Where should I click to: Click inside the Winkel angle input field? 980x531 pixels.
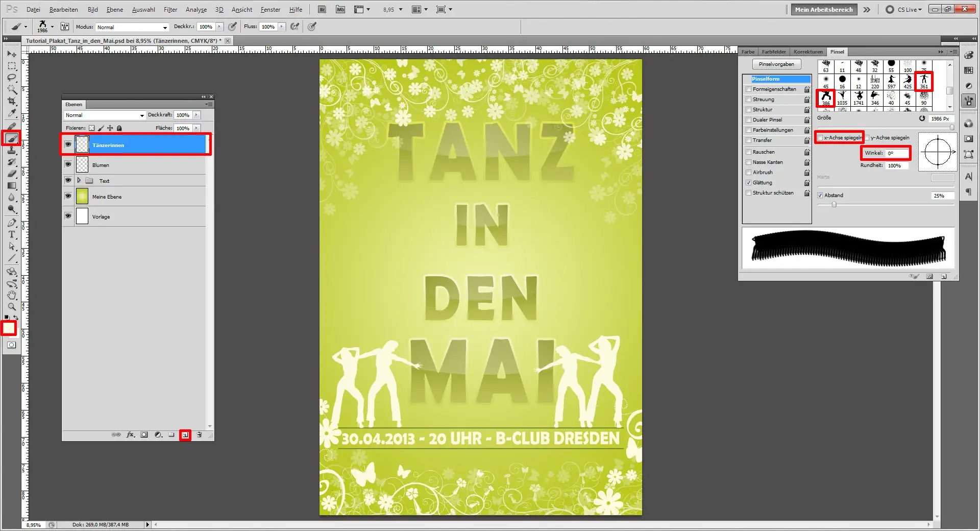896,153
